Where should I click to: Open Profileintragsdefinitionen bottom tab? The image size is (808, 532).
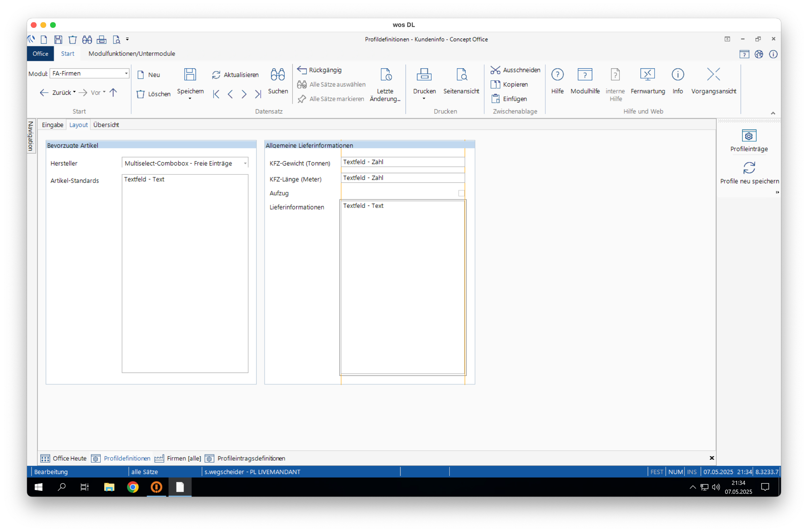tap(245, 458)
